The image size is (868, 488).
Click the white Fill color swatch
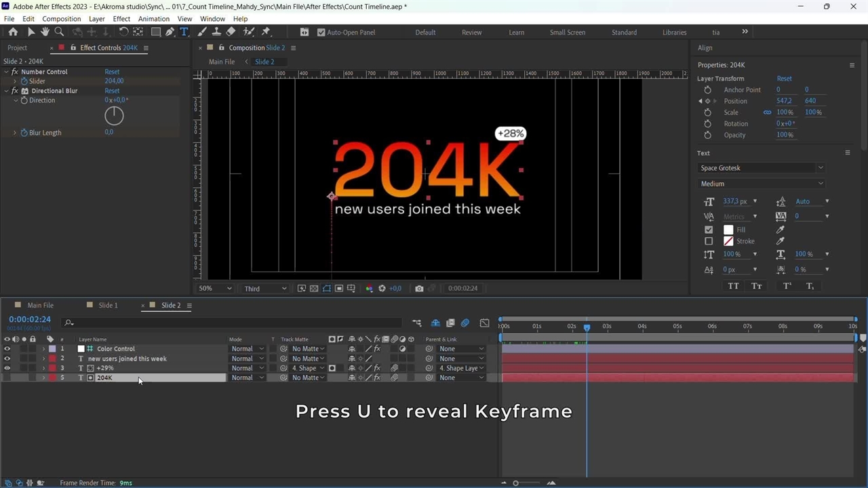coord(728,230)
